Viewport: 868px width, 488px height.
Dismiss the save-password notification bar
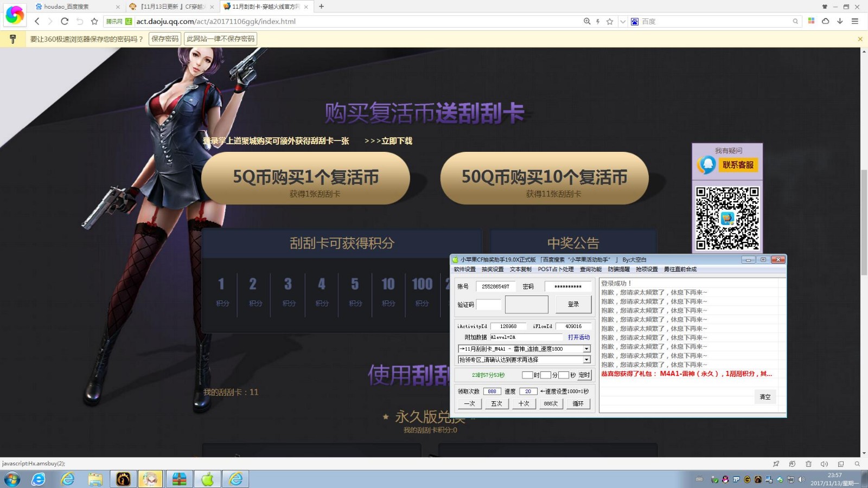point(860,39)
